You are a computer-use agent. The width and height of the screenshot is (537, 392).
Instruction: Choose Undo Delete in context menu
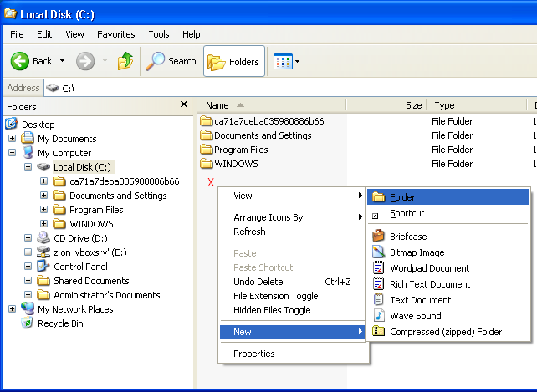293,282
